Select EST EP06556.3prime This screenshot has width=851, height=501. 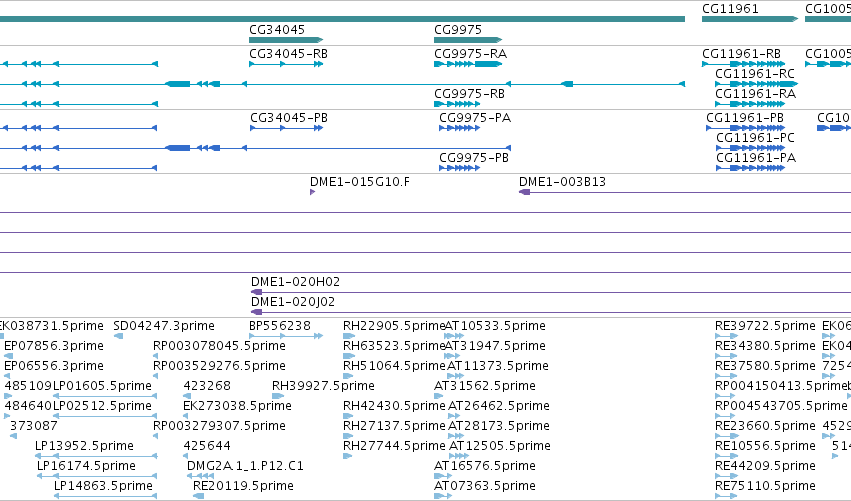tap(54, 366)
